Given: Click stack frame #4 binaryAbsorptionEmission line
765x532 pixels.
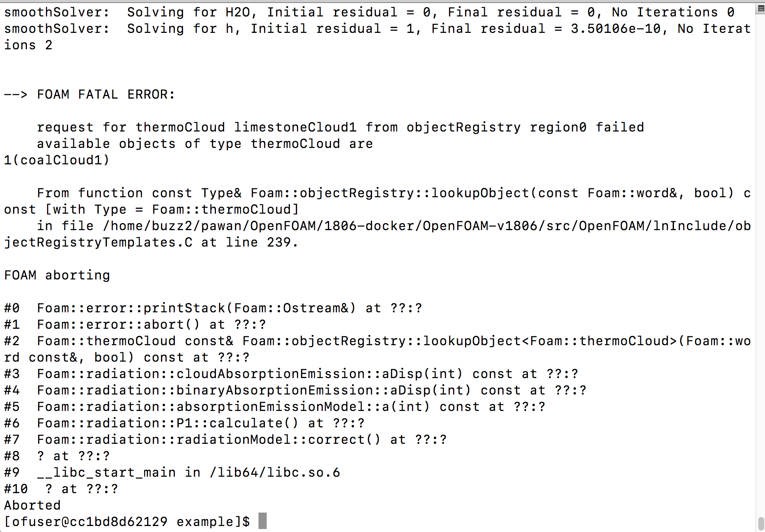Looking at the screenshot, I should coord(295,390).
